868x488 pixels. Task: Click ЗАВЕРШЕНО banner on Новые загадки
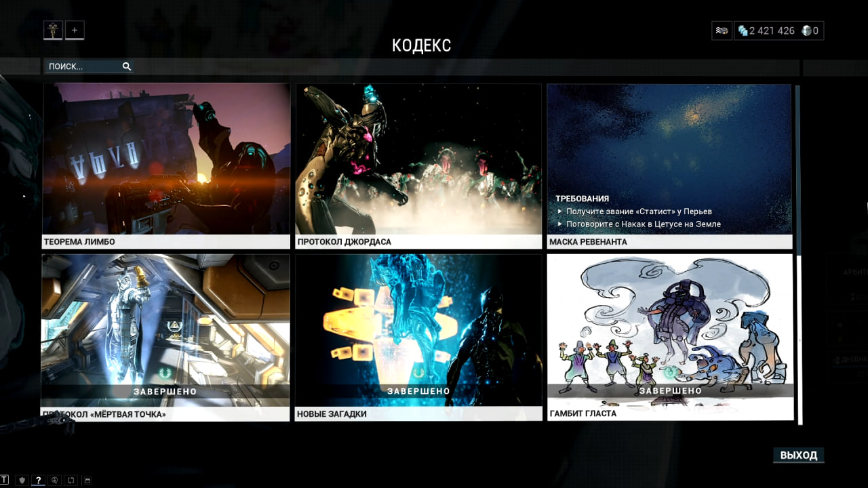pyautogui.click(x=418, y=391)
